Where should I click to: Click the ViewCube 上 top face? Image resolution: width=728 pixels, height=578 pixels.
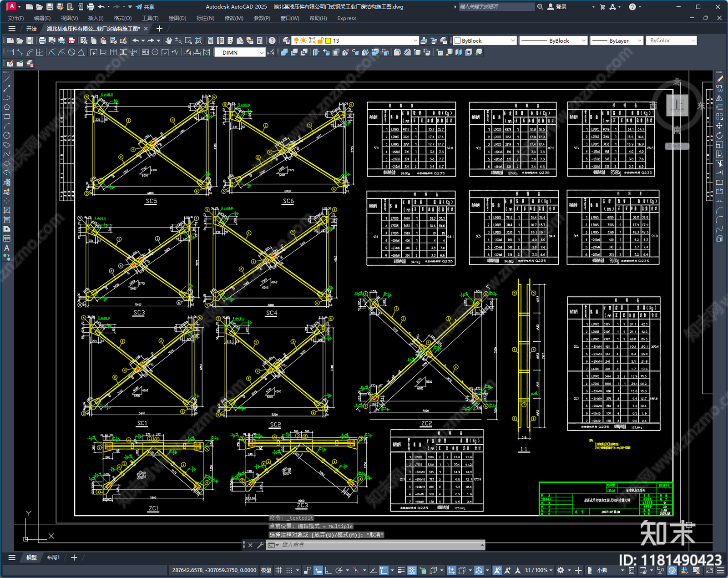[x=677, y=106]
